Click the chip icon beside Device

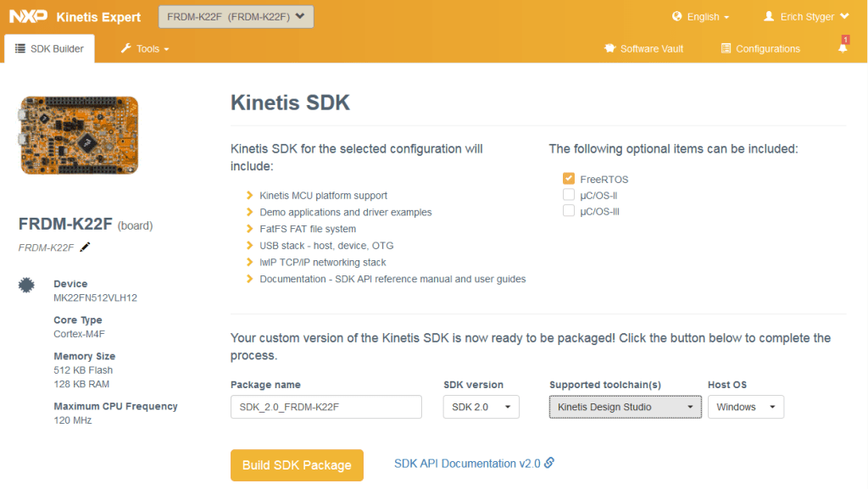click(26, 285)
